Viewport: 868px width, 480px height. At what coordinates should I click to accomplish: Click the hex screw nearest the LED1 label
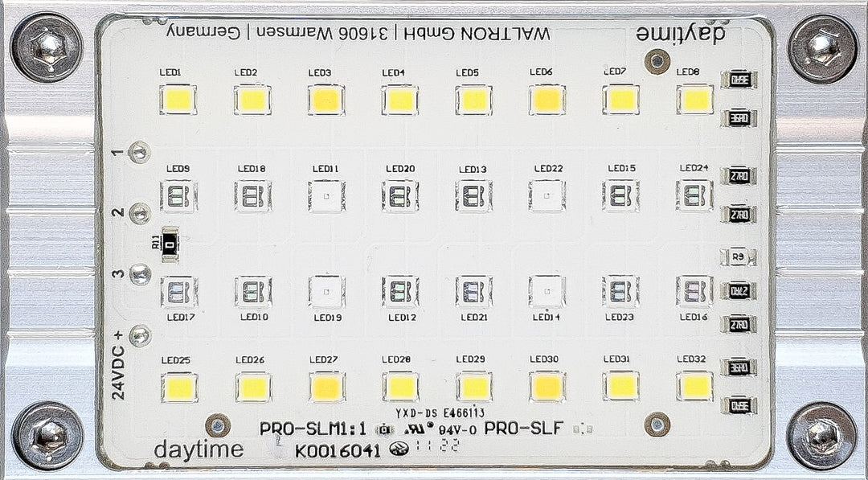click(x=47, y=49)
